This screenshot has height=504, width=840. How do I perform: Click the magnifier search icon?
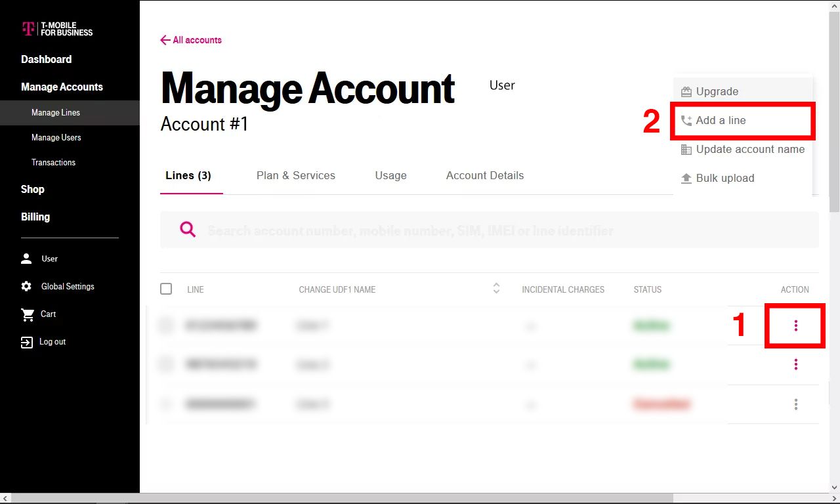click(x=188, y=229)
